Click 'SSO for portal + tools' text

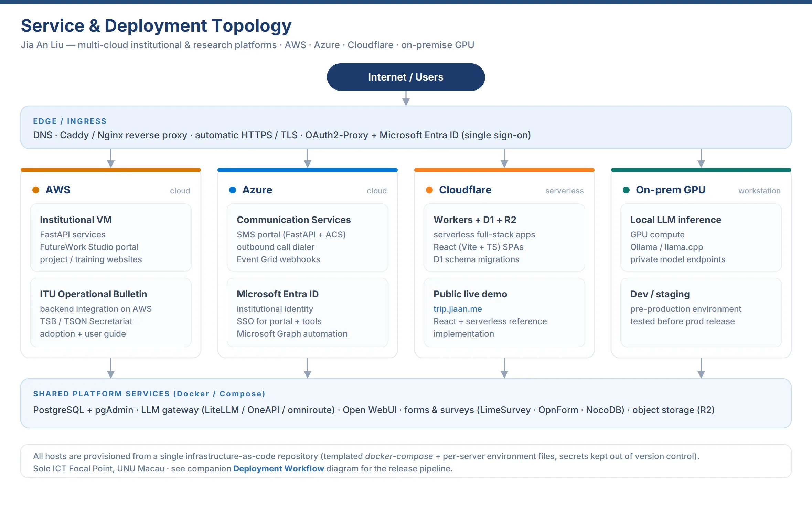[x=279, y=321]
